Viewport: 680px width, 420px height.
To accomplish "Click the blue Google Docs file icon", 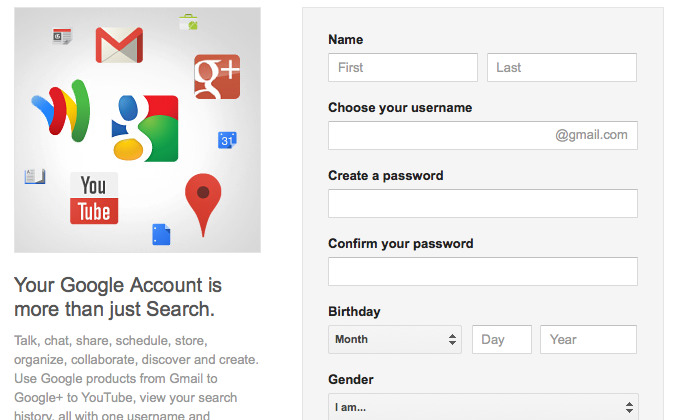I will (x=161, y=234).
